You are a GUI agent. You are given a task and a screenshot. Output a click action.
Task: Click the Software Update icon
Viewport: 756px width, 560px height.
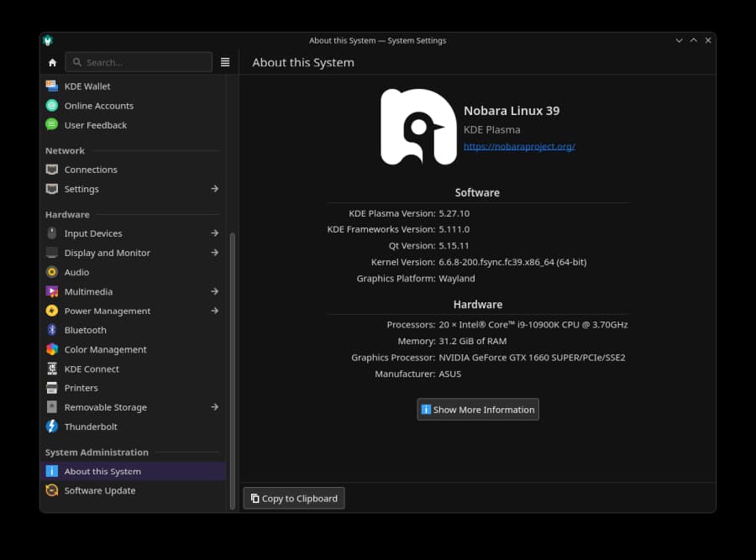(52, 490)
